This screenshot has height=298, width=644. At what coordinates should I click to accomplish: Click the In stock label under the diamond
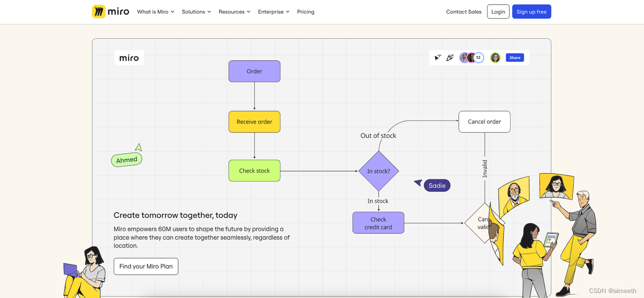tap(378, 201)
